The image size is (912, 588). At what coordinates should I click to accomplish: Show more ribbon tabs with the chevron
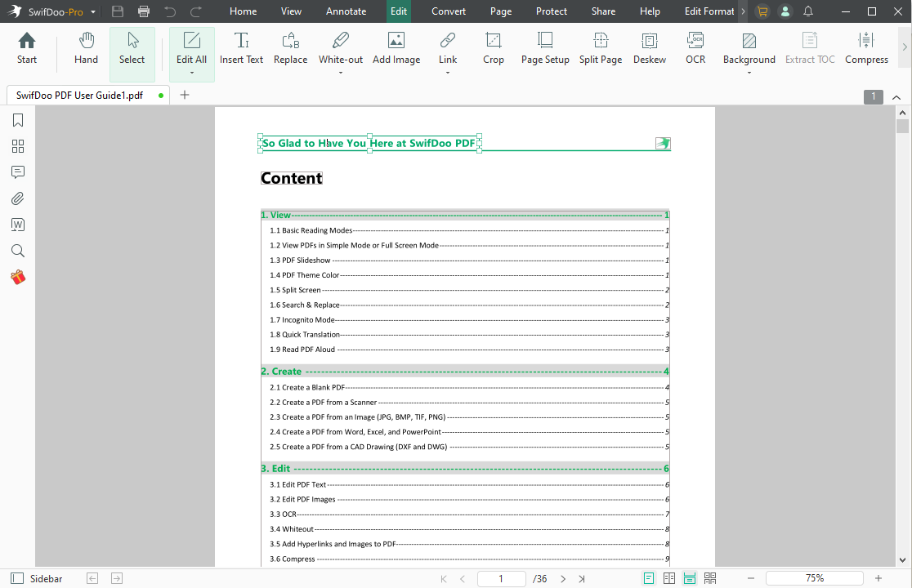pos(744,11)
